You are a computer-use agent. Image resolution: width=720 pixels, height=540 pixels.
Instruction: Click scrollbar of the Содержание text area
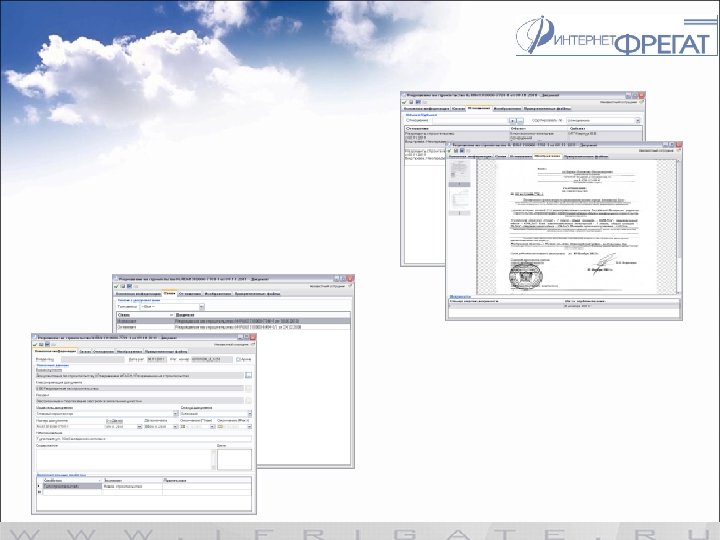click(213, 459)
